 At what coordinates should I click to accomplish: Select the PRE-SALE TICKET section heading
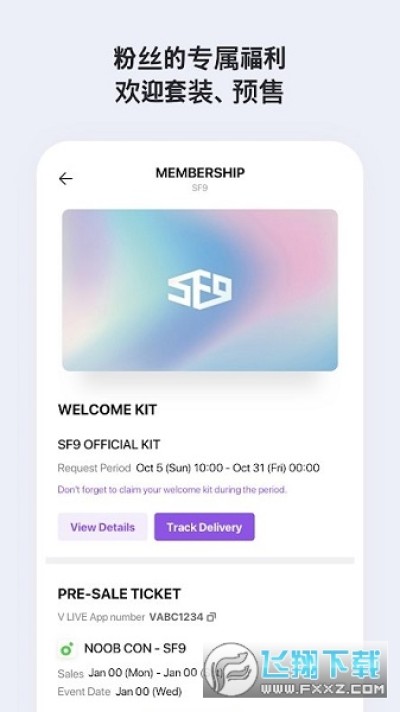tap(119, 594)
